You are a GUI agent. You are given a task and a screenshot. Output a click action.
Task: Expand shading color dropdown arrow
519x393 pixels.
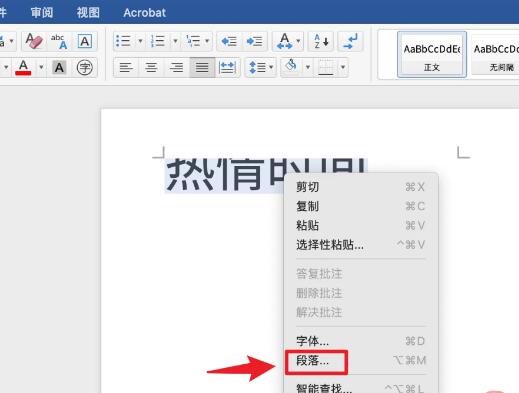pos(308,68)
